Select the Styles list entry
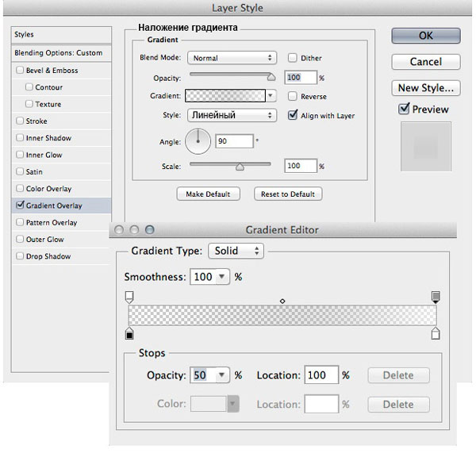 61,34
